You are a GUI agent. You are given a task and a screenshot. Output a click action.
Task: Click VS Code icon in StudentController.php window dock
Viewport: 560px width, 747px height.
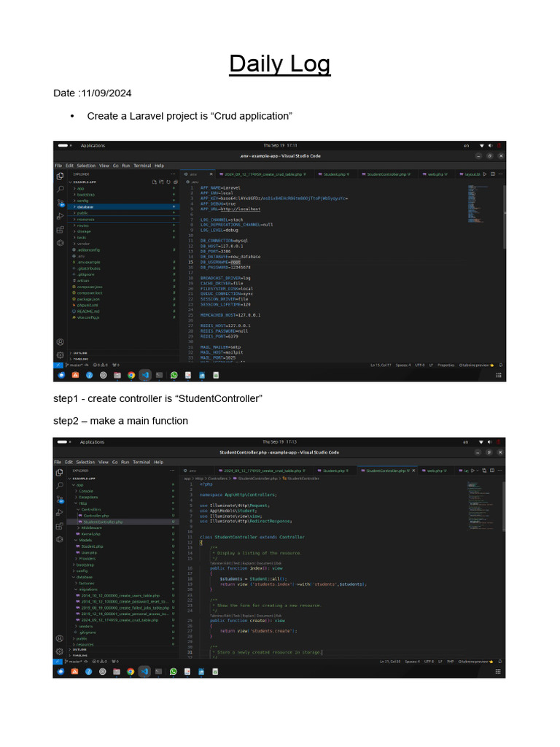coord(145,672)
